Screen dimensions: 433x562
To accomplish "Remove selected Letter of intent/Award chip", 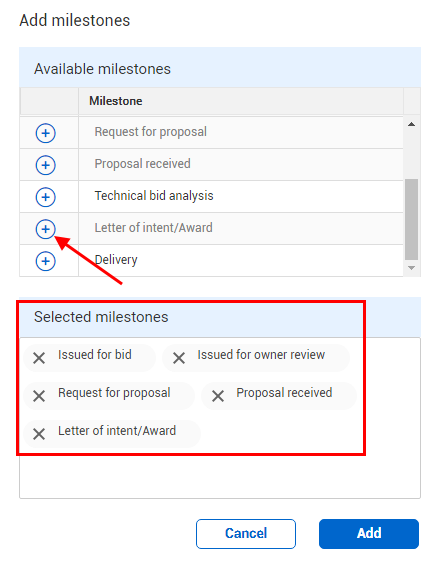I will [x=39, y=434].
